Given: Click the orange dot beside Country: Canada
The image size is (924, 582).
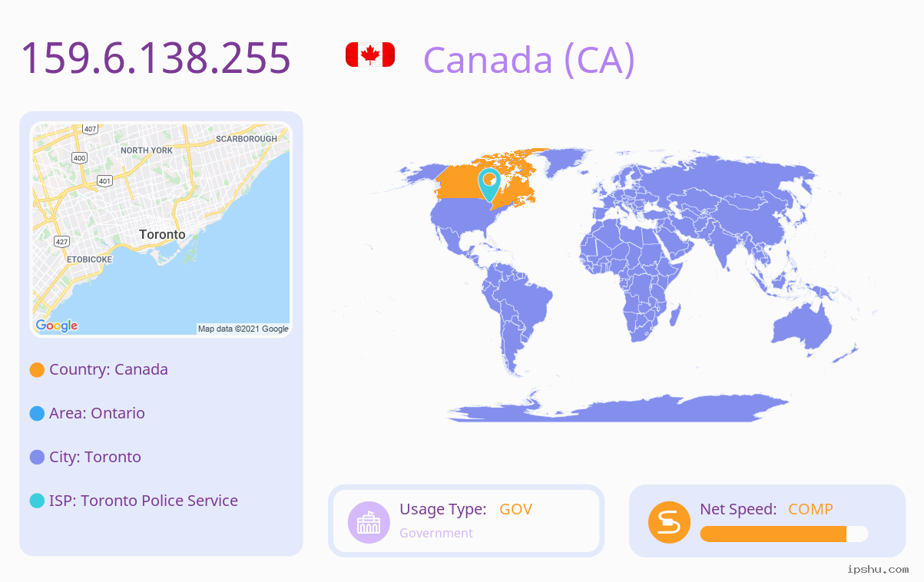Looking at the screenshot, I should point(37,370).
